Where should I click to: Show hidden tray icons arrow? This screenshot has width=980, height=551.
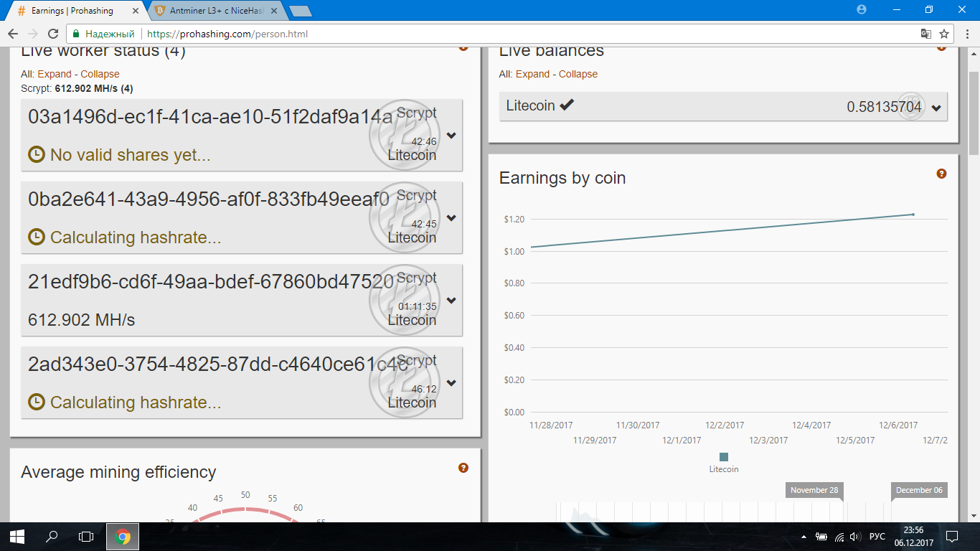tap(804, 536)
